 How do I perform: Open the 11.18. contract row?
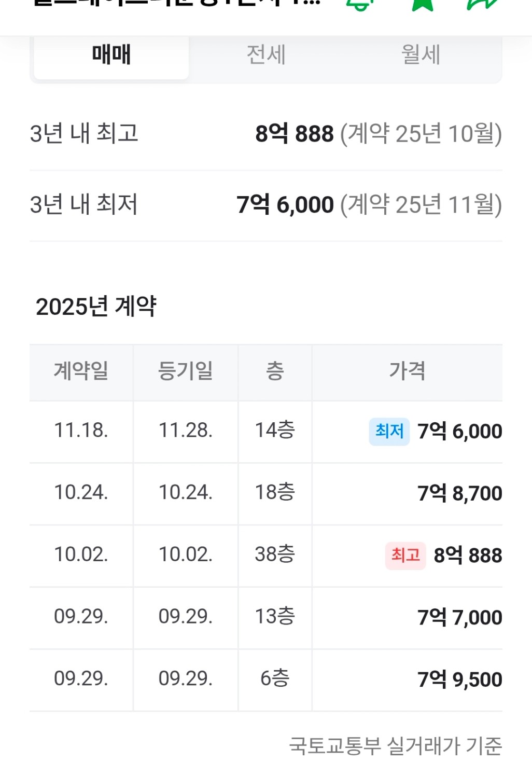[81, 431]
